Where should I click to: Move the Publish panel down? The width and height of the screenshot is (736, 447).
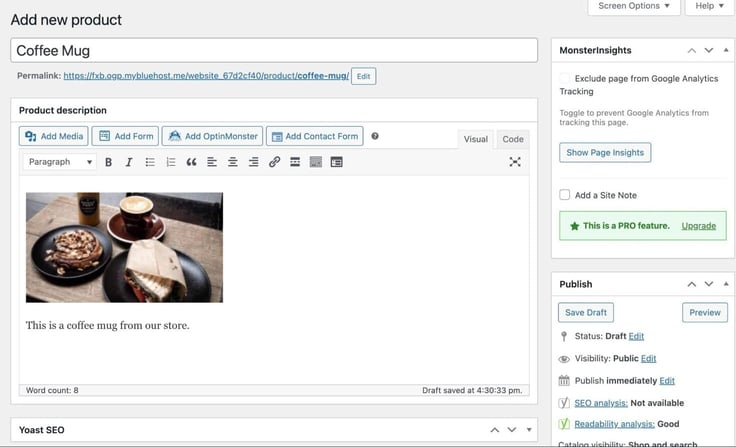pyautogui.click(x=709, y=284)
